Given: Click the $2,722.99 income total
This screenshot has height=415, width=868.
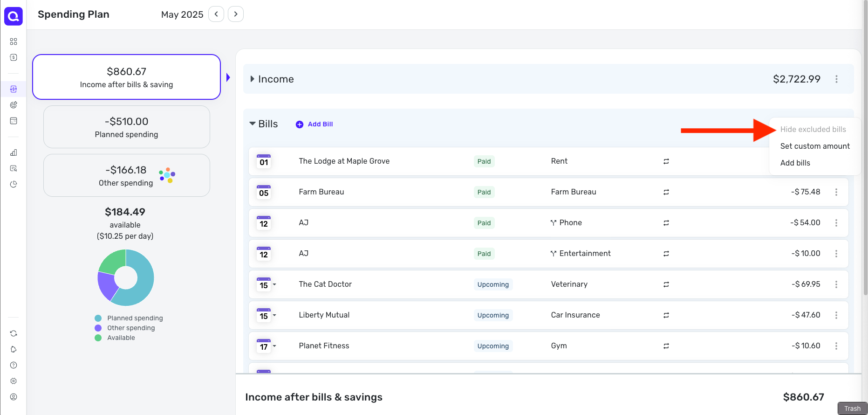Looking at the screenshot, I should pyautogui.click(x=797, y=79).
